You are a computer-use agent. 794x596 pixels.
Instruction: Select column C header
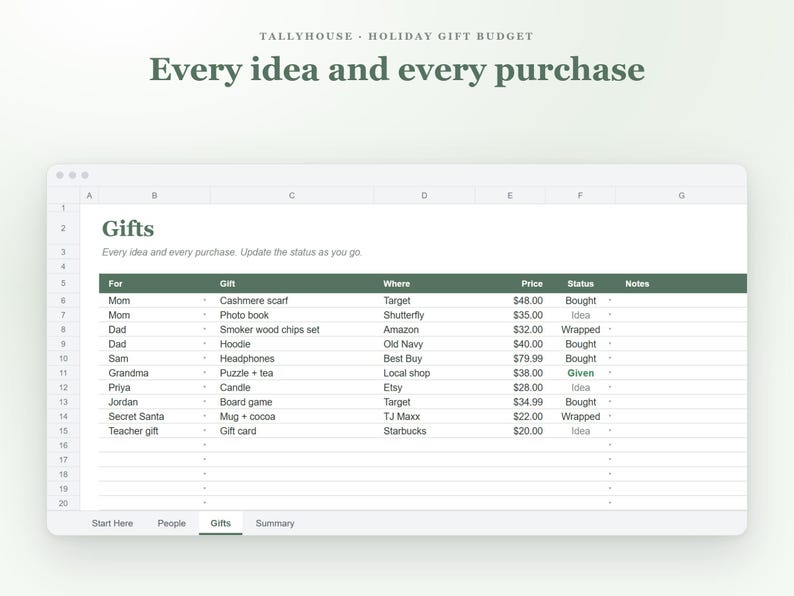292,195
